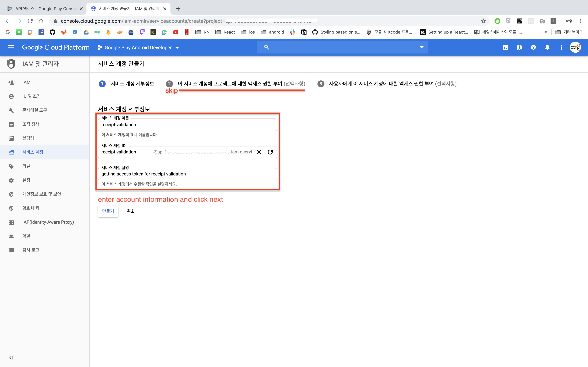588x367 pixels.
Task: Click the 만들기 create button
Action: coord(108,211)
